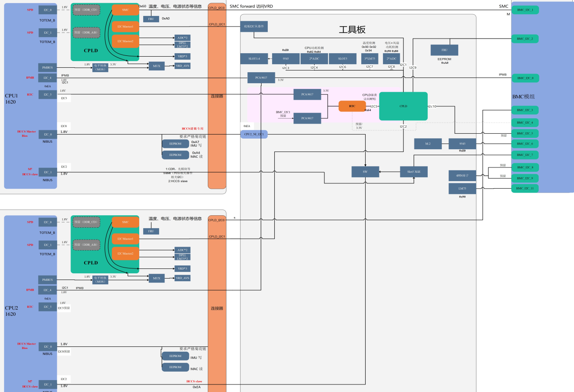Select the 工具板 title text
Viewport: 574px width, 392px height.
coord(352,30)
